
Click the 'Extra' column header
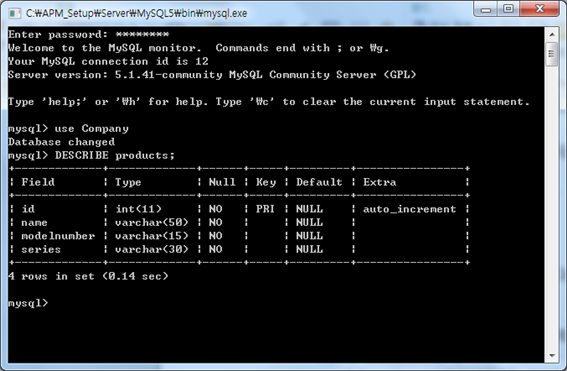380,182
